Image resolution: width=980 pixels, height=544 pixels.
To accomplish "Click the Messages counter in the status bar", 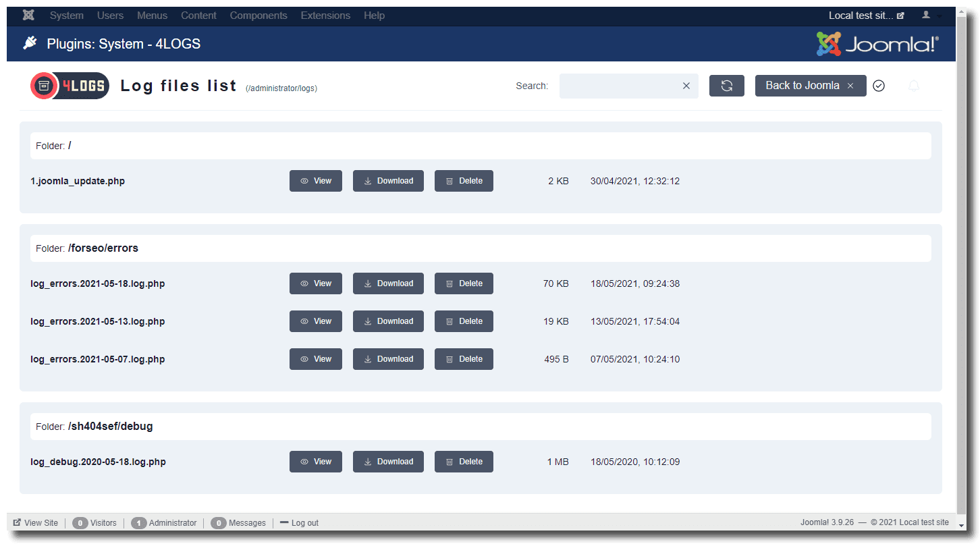I will [x=238, y=522].
